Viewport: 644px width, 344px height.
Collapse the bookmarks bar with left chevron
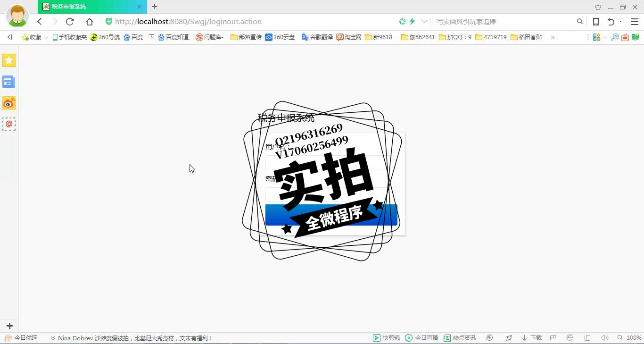[10, 37]
